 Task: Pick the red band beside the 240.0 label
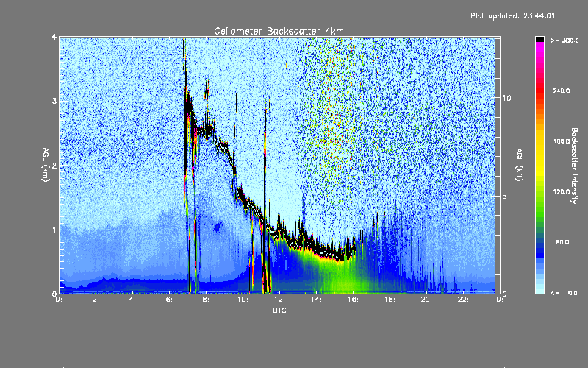539,91
